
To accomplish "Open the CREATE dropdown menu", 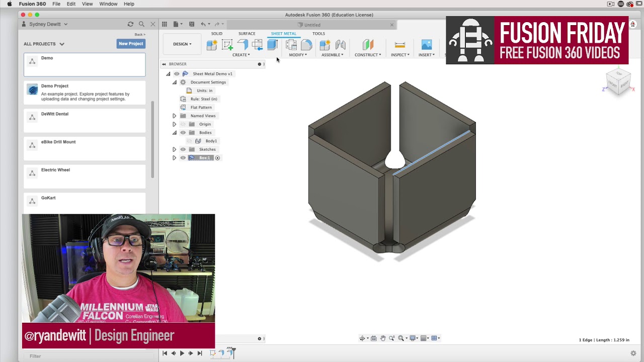I will coord(241,55).
